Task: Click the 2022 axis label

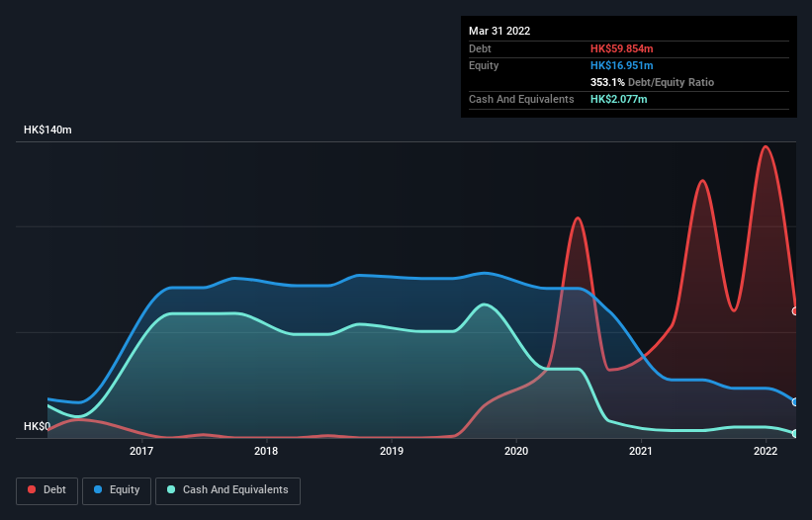Action: [x=766, y=451]
